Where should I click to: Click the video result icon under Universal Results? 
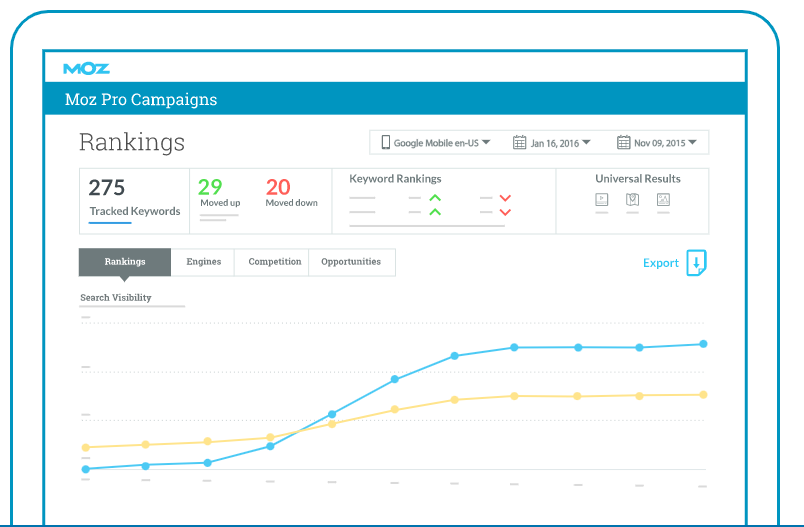602,199
